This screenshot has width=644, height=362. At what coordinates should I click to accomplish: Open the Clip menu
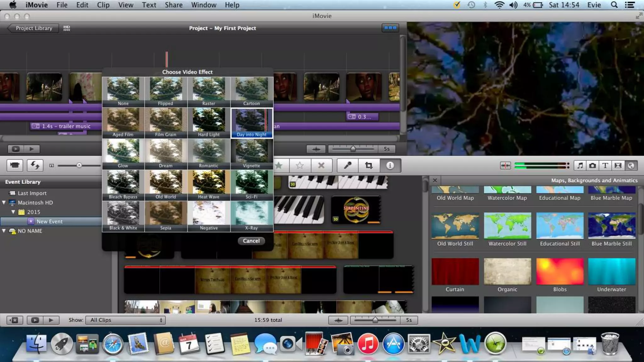pyautogui.click(x=103, y=5)
